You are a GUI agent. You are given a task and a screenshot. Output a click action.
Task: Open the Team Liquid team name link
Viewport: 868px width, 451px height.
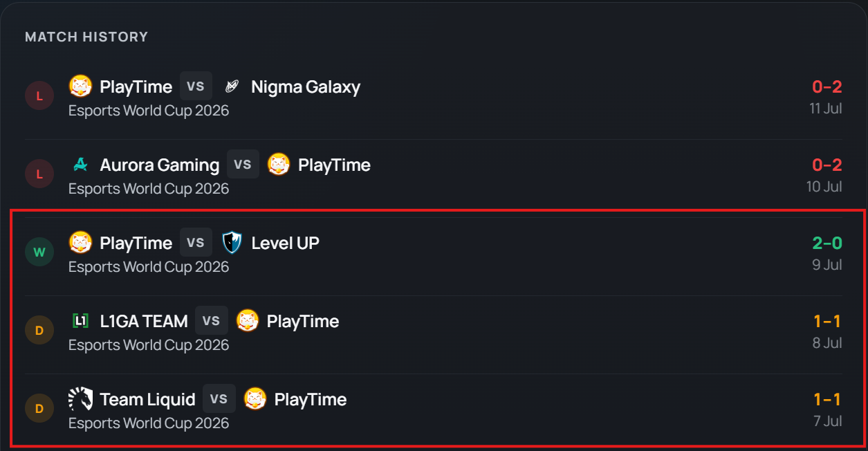coord(148,399)
